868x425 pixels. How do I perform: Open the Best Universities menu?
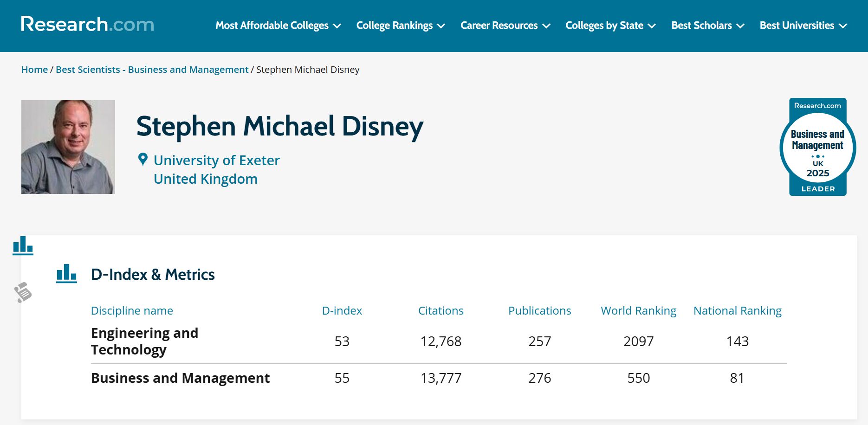tap(803, 26)
